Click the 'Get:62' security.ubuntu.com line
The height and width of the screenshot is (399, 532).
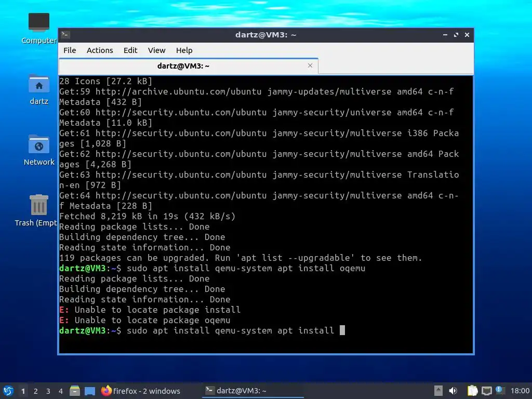(259, 154)
